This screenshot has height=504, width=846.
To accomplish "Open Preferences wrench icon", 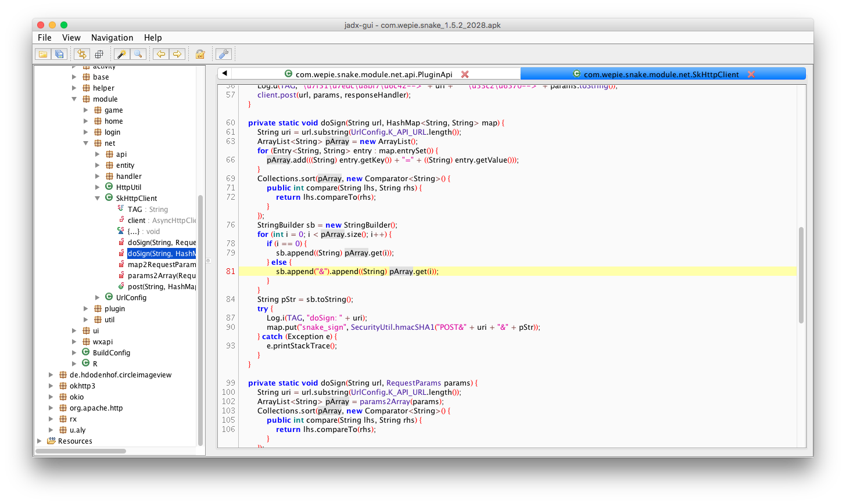I will [x=224, y=54].
